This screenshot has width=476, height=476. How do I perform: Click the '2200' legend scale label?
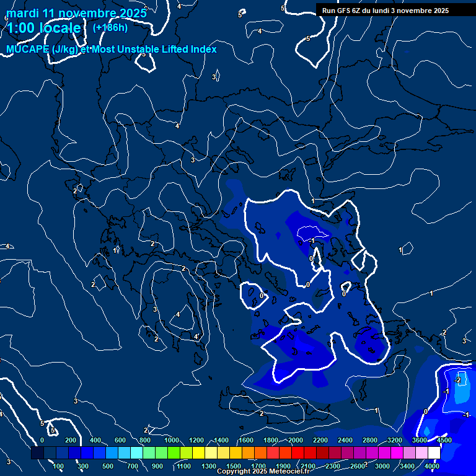coord(320,440)
